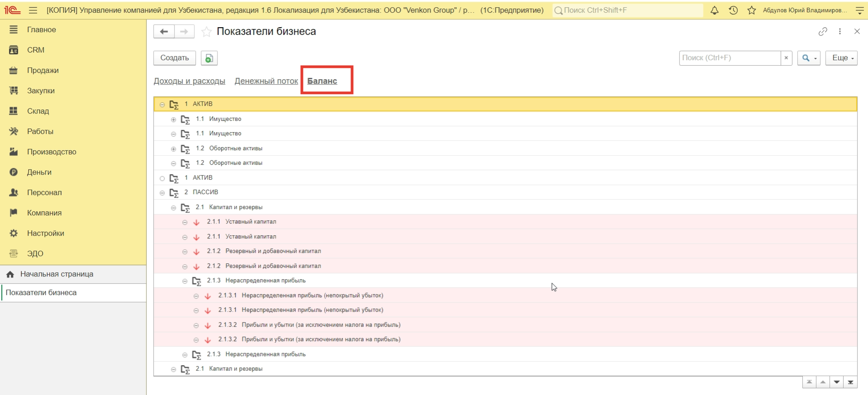Expand the first 1.1 Имущество node

click(x=173, y=119)
